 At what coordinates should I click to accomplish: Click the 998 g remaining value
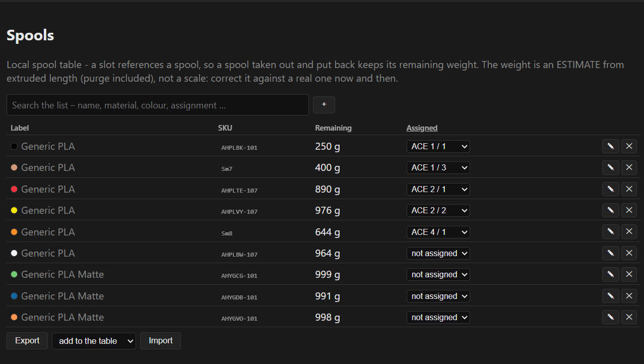(328, 317)
